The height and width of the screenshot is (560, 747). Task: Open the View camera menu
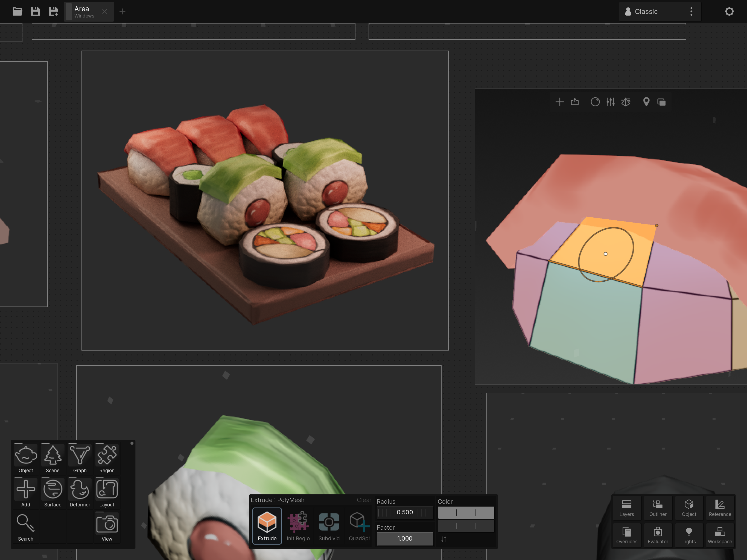107,527
